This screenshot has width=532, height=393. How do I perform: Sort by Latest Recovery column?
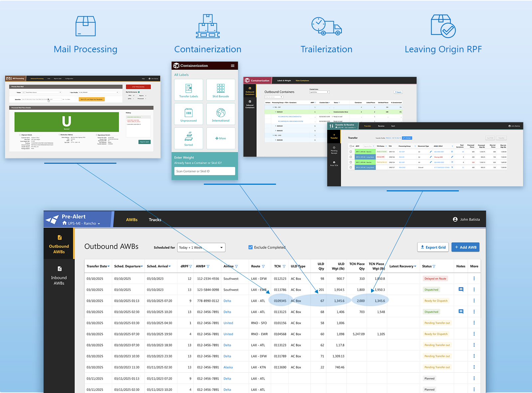(403, 267)
